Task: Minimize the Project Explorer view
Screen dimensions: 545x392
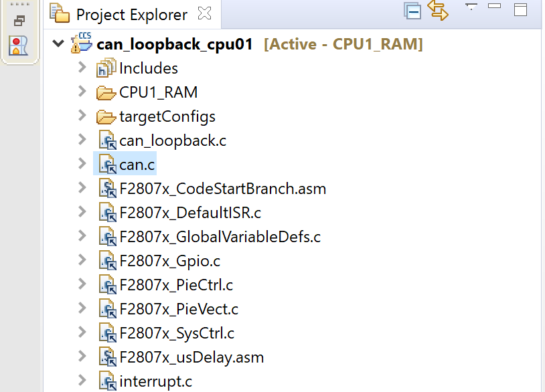Action: pyautogui.click(x=493, y=7)
